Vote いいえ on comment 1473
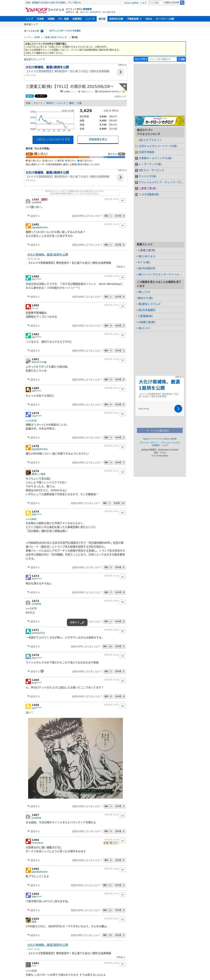 [x=120, y=592]
